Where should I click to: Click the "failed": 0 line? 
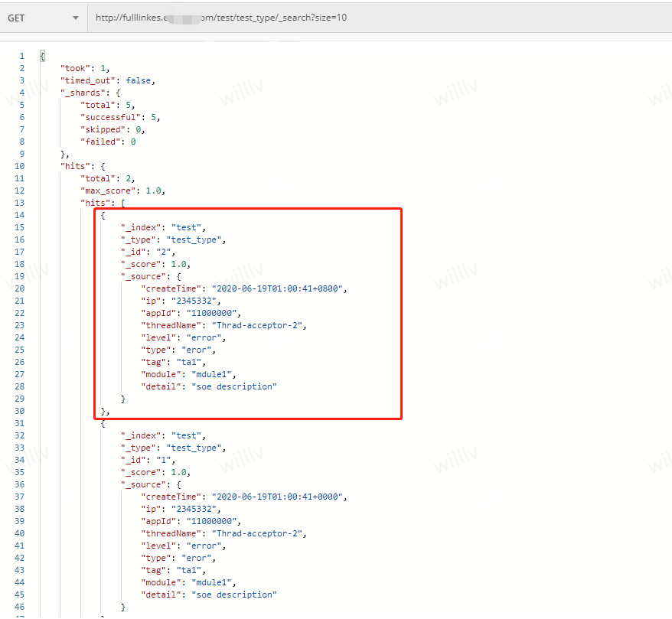click(108, 142)
